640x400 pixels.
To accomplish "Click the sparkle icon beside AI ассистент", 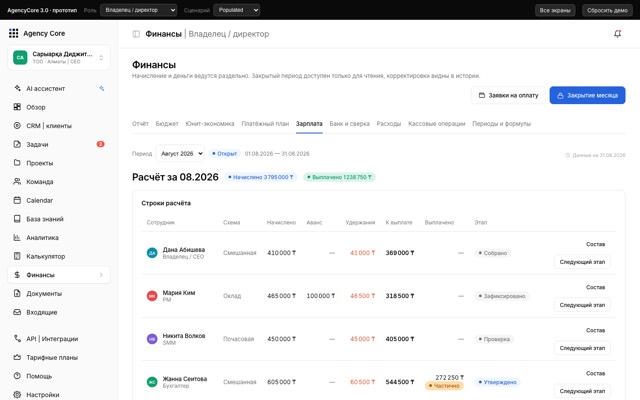I will pos(102,88).
